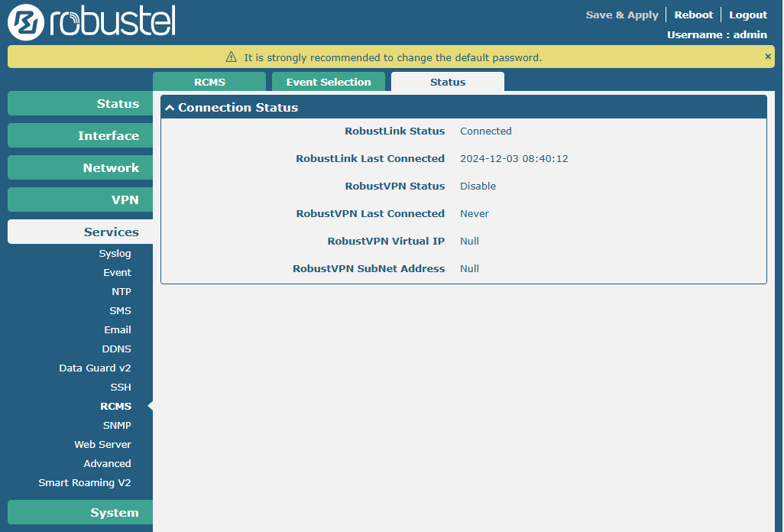Click the Robustel logo icon
784x532 pixels.
(x=26, y=22)
